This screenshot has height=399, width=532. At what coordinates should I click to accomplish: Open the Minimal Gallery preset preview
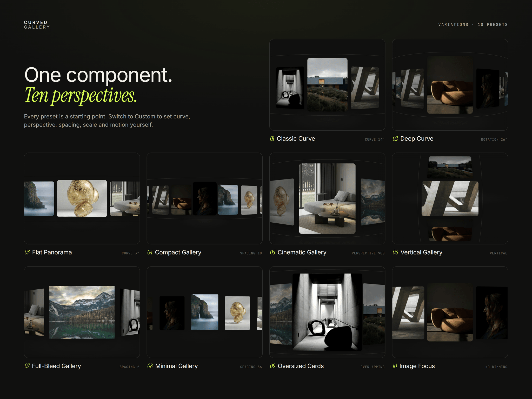tap(204, 312)
